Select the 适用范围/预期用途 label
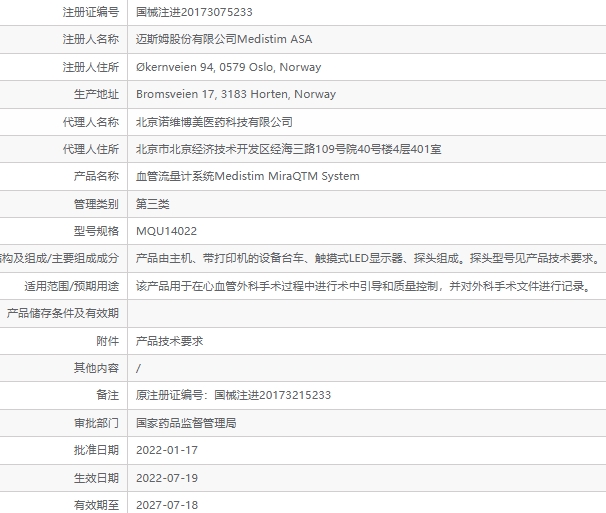Screen dimensions: 606x513 tap(71, 286)
